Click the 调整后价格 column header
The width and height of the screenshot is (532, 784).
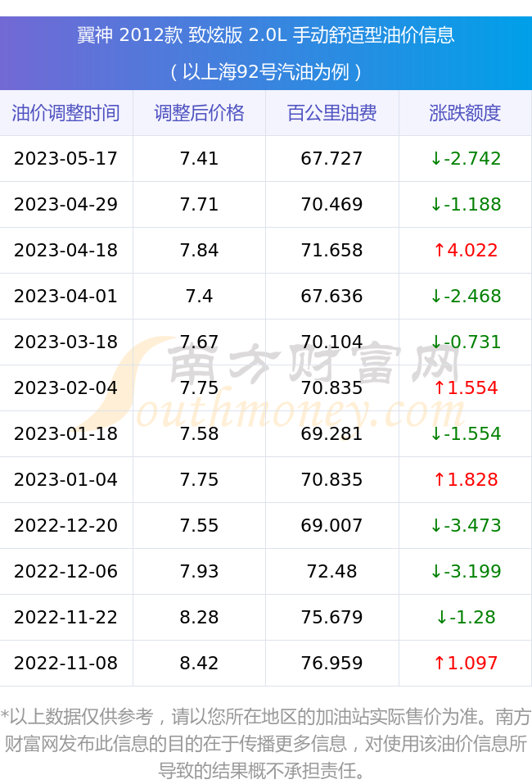pyautogui.click(x=200, y=113)
